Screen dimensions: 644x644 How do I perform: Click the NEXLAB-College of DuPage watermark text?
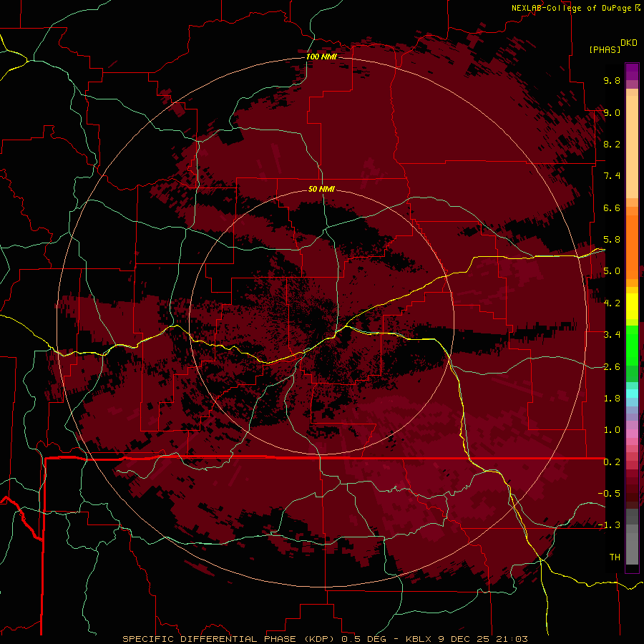click(572, 8)
